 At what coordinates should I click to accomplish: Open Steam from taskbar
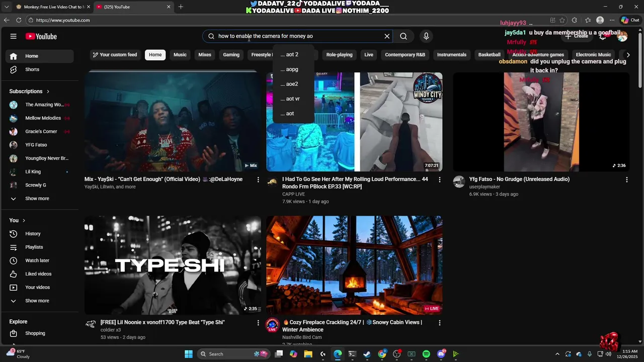[367, 354]
